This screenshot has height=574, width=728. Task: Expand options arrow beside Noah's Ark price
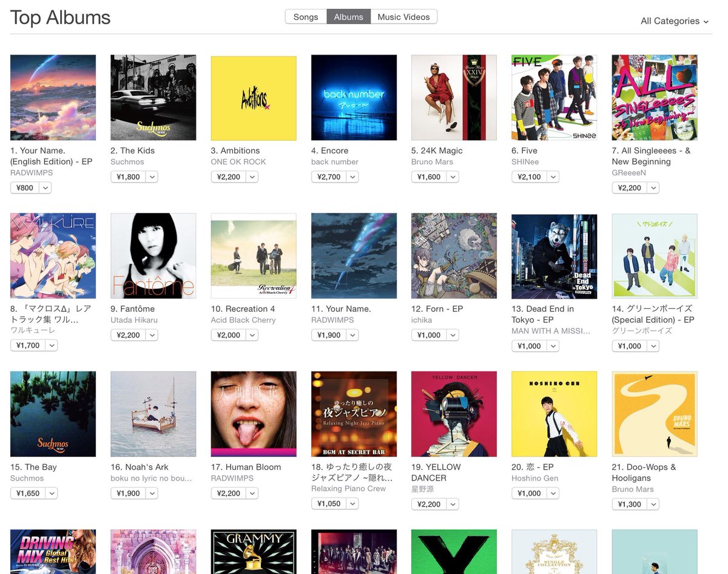(152, 493)
